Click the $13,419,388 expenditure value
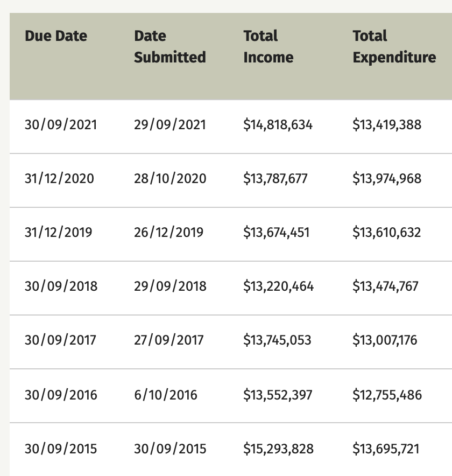 387,125
